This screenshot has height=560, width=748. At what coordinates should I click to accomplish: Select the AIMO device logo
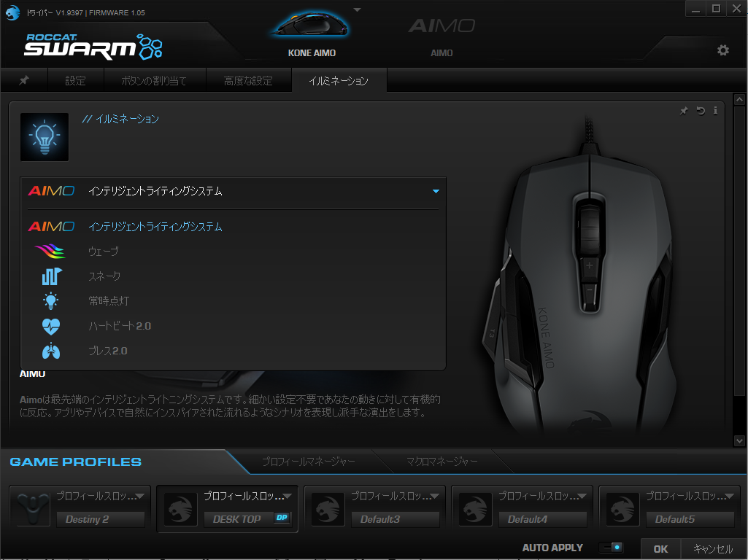[x=442, y=26]
